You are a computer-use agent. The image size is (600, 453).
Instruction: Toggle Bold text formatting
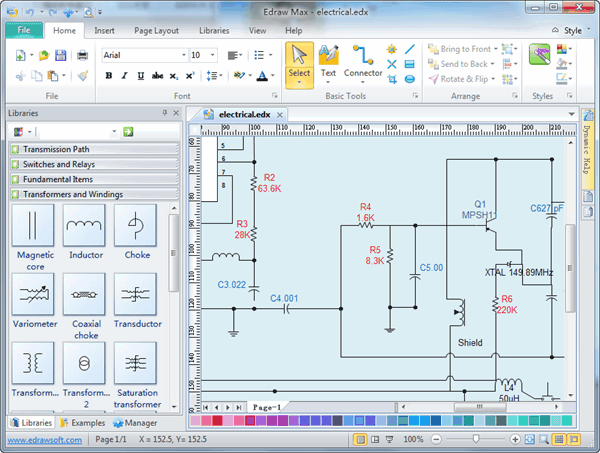(109, 75)
